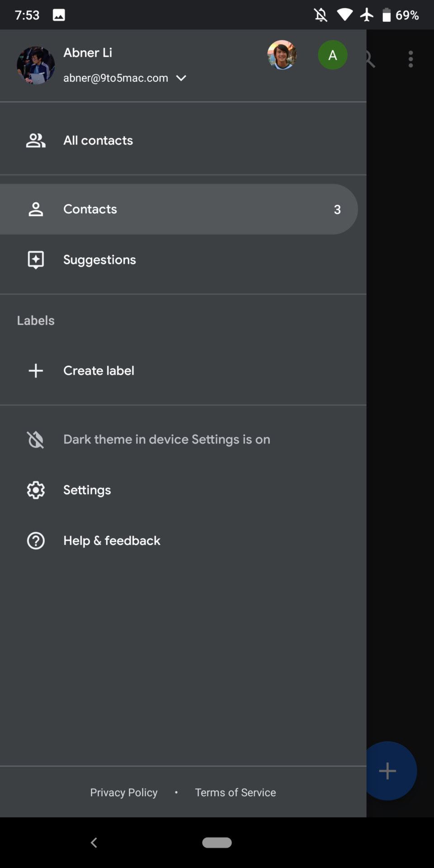Click the Suggestions sparkle icon
Viewport: 434px width, 868px height.
[x=36, y=260]
